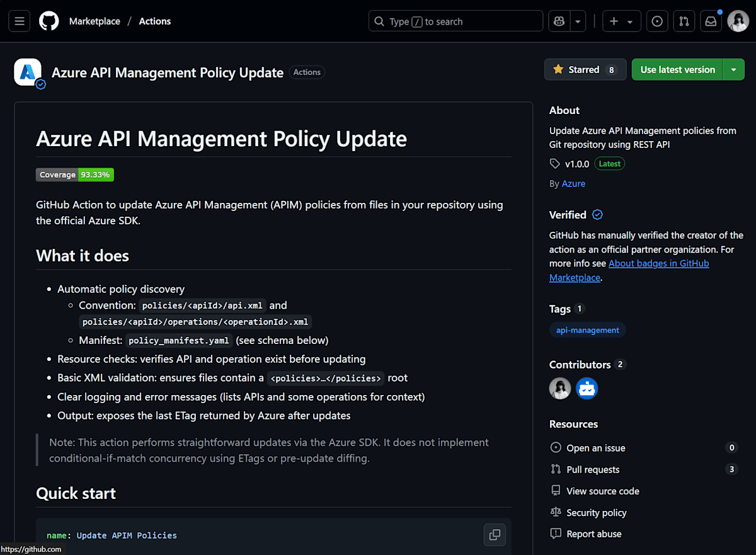Click the Contributors heading
Viewport: 756px width, 555px height.
click(x=580, y=365)
